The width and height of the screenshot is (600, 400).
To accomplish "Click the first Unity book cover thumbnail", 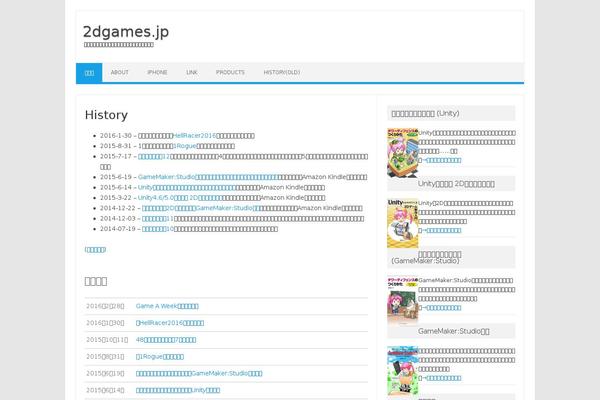I will (x=403, y=153).
